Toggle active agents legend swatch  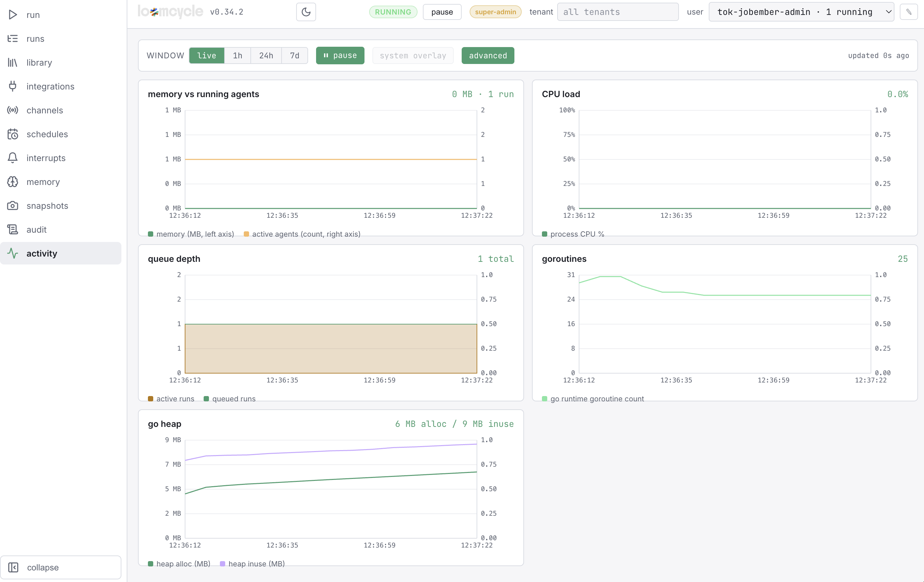(246, 234)
